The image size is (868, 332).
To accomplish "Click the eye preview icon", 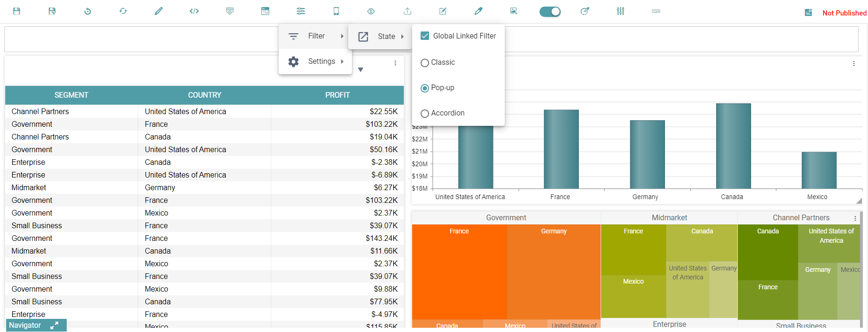I will click(x=371, y=11).
